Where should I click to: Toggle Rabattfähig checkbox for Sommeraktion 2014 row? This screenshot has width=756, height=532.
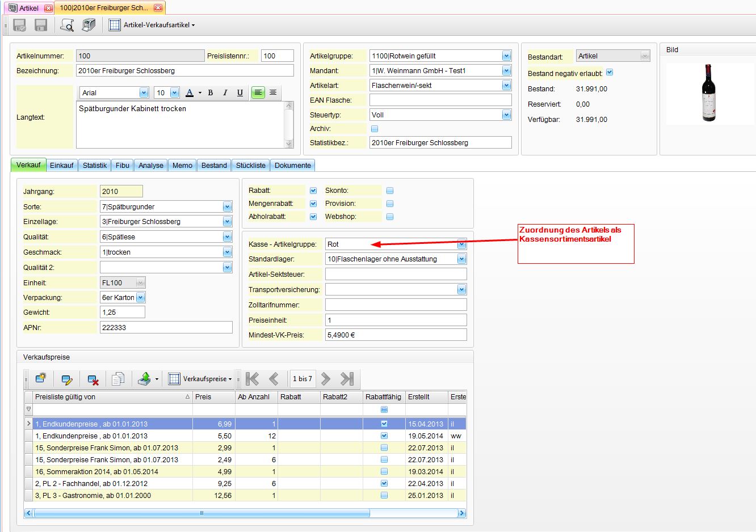[x=384, y=471]
